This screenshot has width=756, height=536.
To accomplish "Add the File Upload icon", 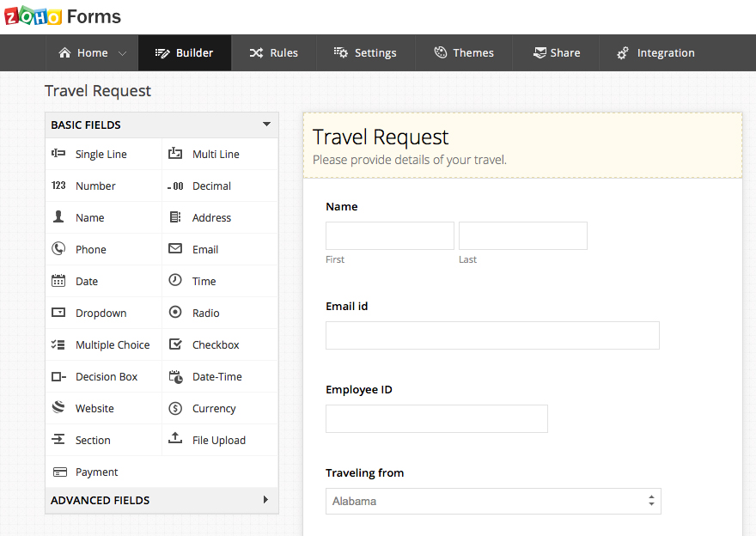I will [175, 438].
